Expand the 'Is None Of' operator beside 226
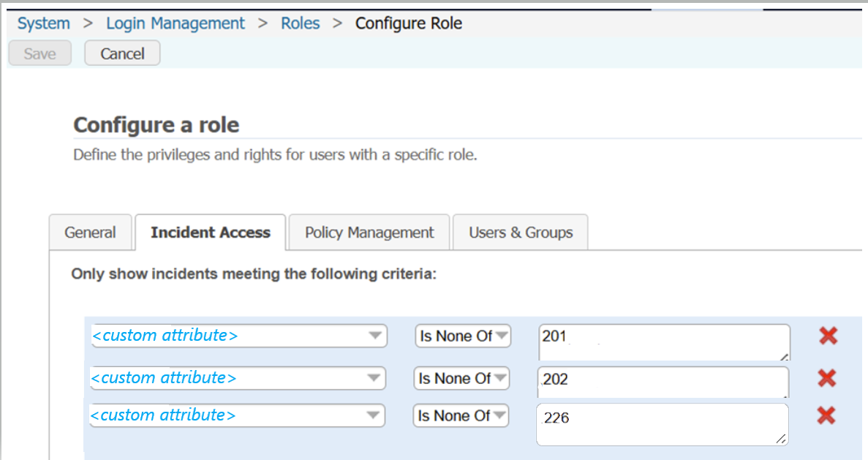This screenshot has height=460, width=868. tap(461, 416)
